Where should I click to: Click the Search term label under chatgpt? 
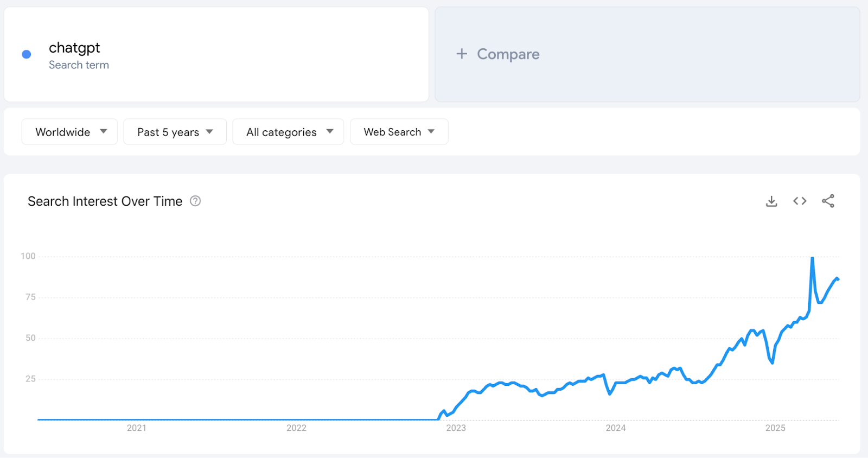(x=79, y=65)
